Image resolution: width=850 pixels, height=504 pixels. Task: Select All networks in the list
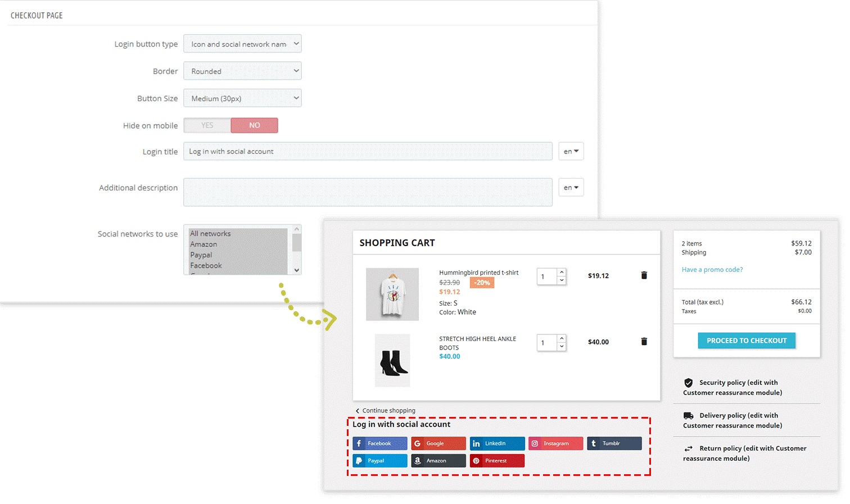pos(210,234)
